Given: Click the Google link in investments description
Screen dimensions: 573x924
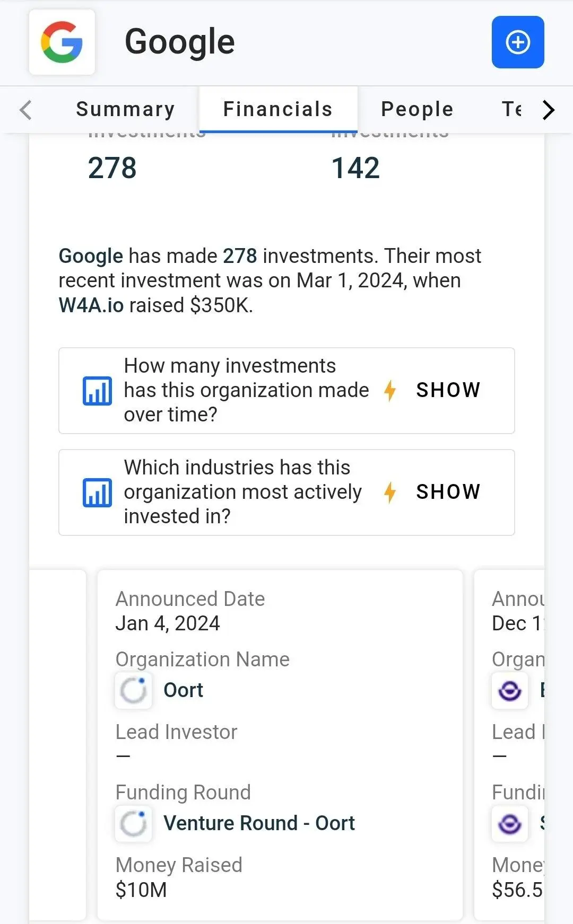Looking at the screenshot, I should pos(91,256).
